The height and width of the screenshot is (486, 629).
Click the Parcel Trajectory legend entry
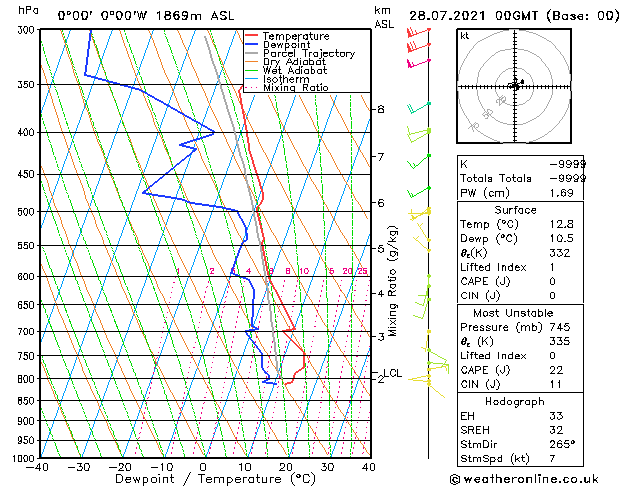tap(300, 53)
